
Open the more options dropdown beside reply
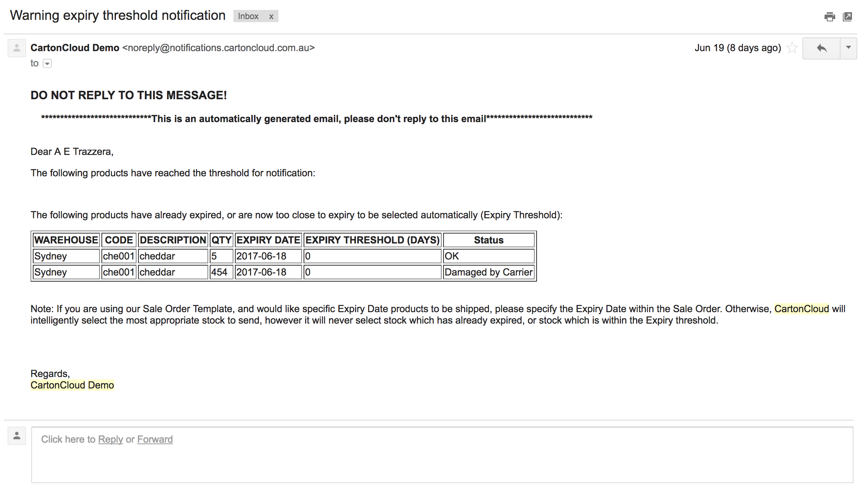(849, 48)
